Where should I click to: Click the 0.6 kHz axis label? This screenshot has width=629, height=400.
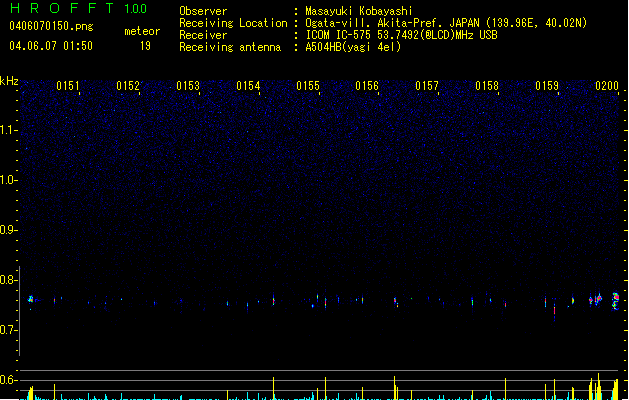click(7, 380)
